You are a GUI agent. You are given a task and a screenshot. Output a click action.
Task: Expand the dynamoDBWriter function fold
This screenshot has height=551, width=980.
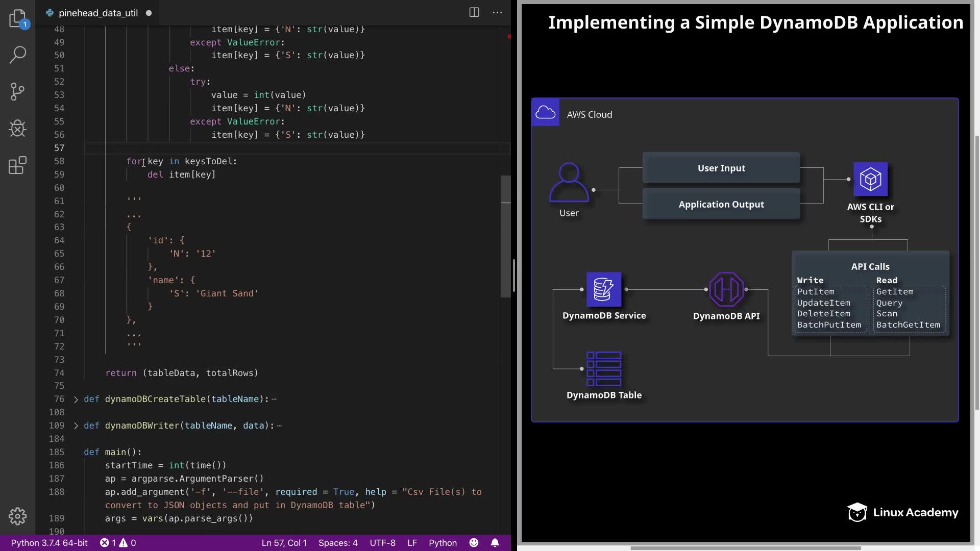[76, 426]
